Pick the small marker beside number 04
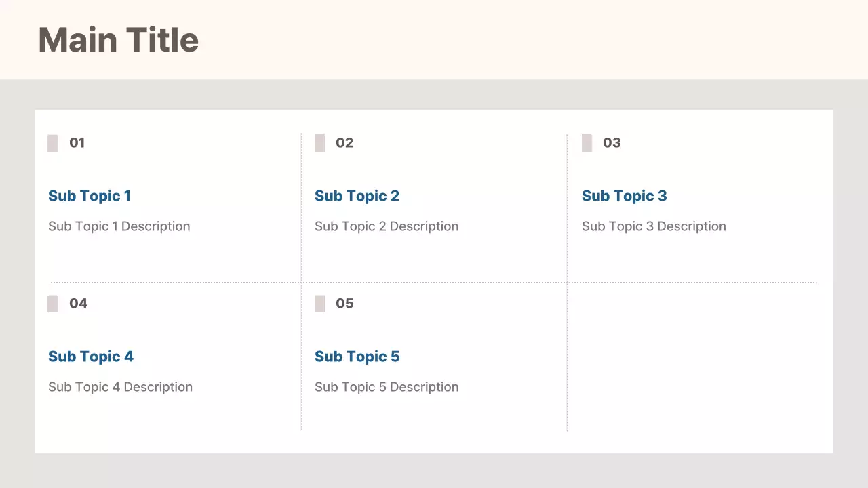Image resolution: width=868 pixels, height=488 pixels. [x=53, y=304]
